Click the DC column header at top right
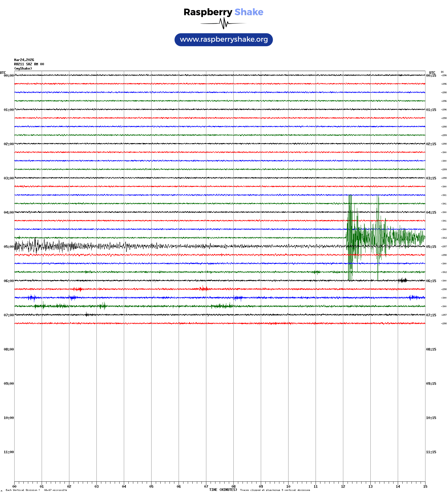 click(442, 72)
